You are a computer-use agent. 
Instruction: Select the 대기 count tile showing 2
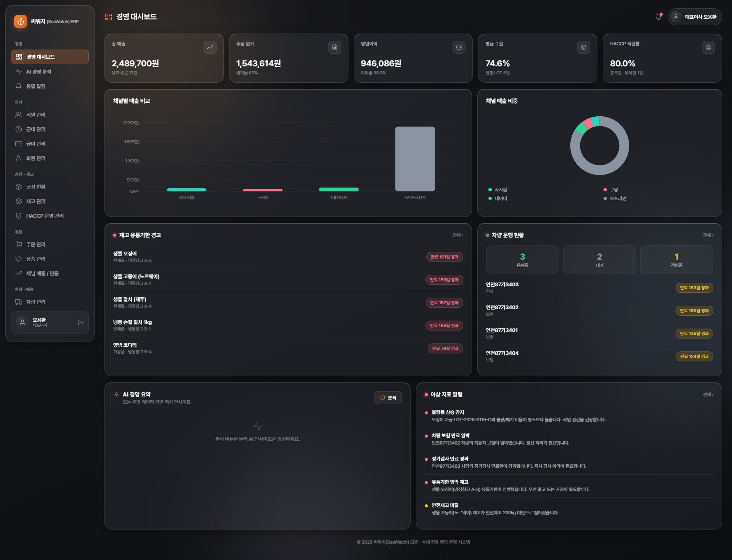599,260
